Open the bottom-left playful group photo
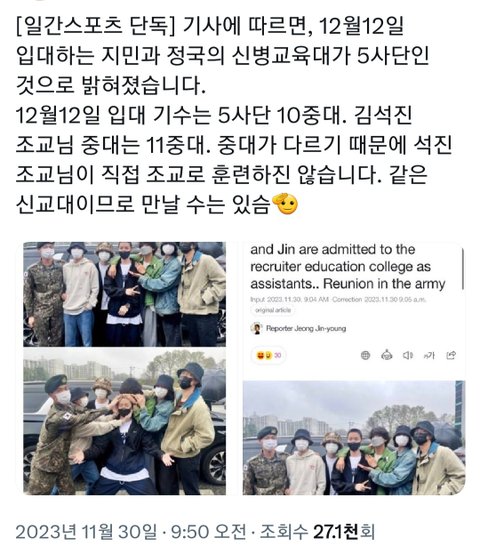Screen dimensions: 480x554 [125, 421]
